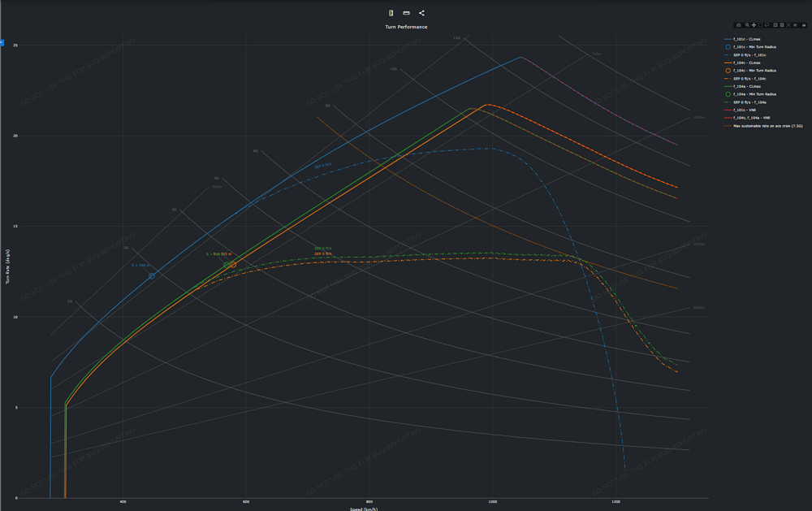
Task: Click the orange min turn radius circle marker on the plot
Action: (233, 265)
